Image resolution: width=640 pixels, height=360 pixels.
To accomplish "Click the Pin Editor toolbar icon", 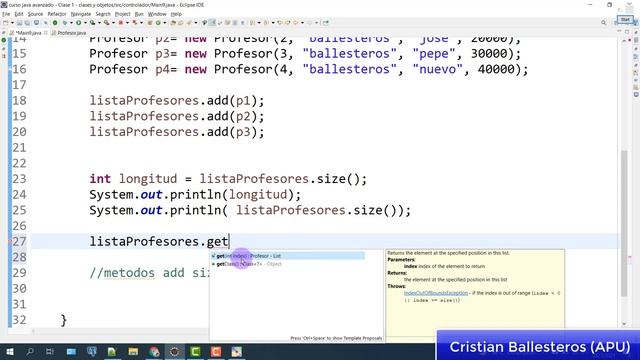I will click(325, 23).
